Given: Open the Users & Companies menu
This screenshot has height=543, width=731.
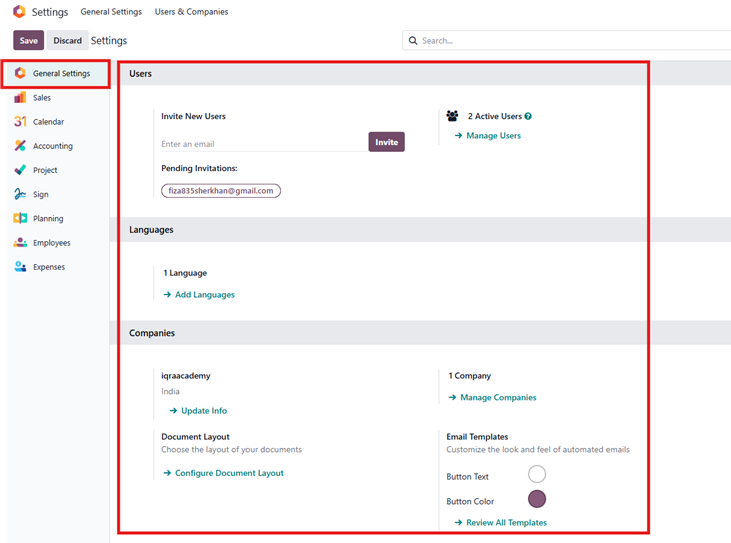Looking at the screenshot, I should (x=191, y=12).
